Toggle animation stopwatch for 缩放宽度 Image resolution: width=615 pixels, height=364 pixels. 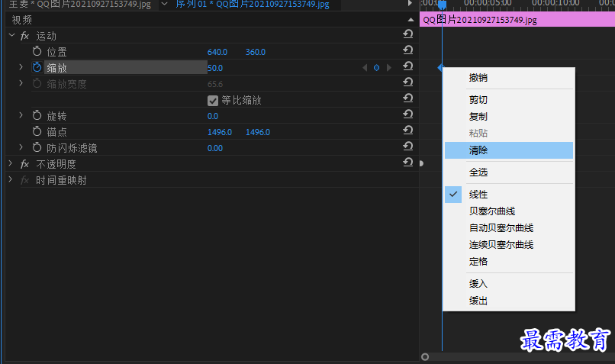(37, 83)
